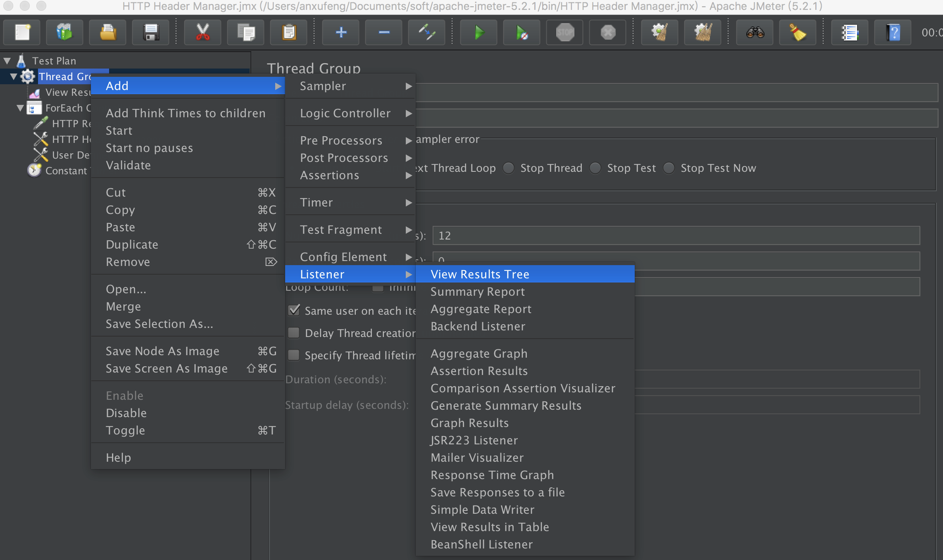Click the Function Helper list icon
Viewport: 943px width, 560px height.
point(850,32)
